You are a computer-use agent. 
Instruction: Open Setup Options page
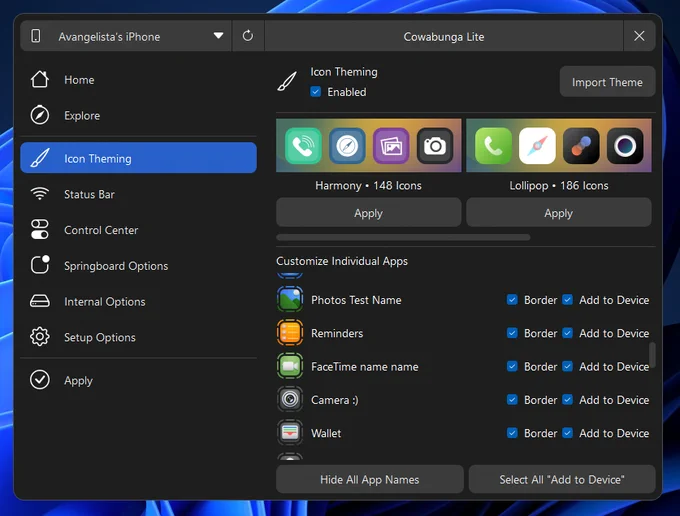coord(138,337)
